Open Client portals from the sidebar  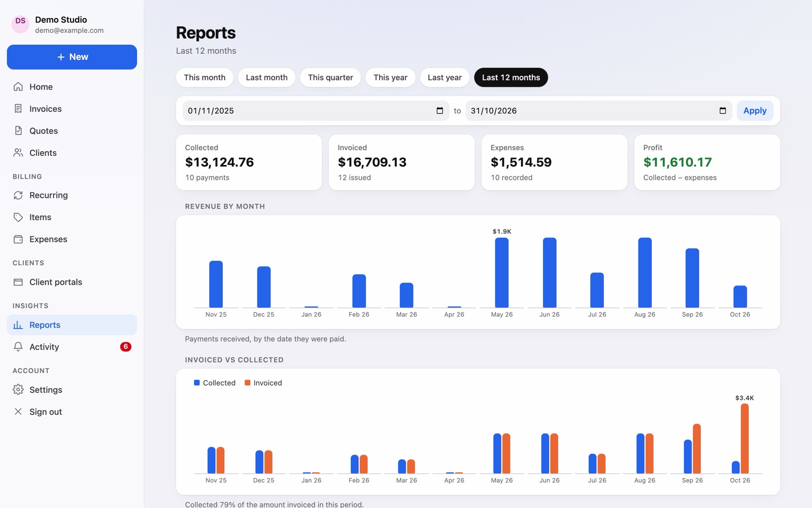(72, 282)
